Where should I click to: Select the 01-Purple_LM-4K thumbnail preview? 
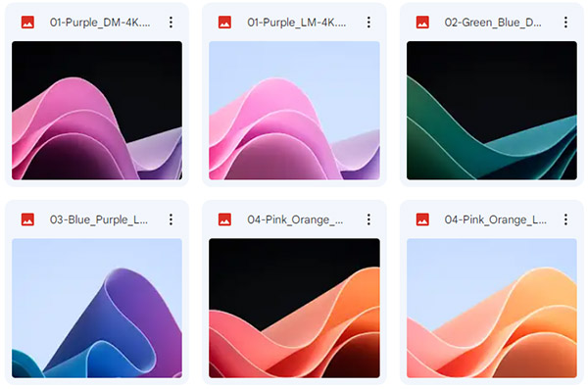(294, 111)
